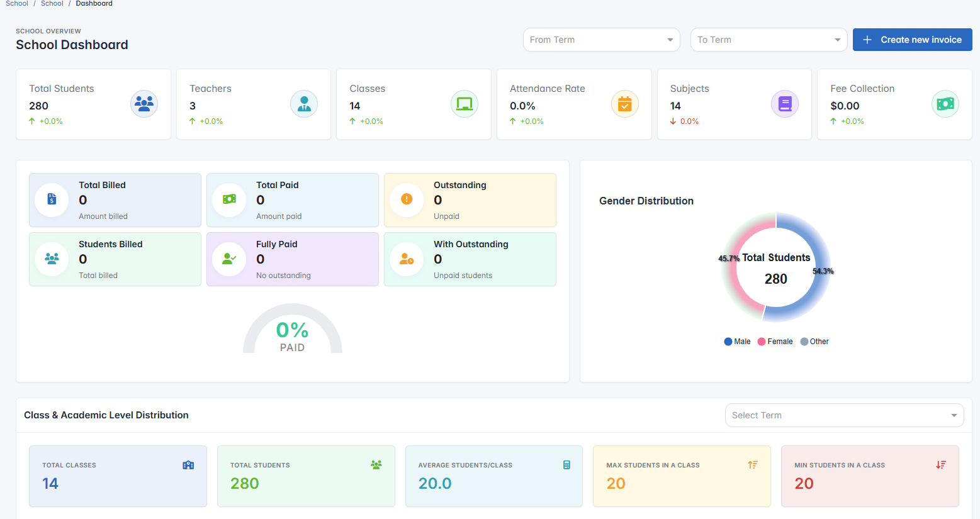The image size is (980, 519).
Task: Click the Total Classes 14 value
Action: (50, 483)
